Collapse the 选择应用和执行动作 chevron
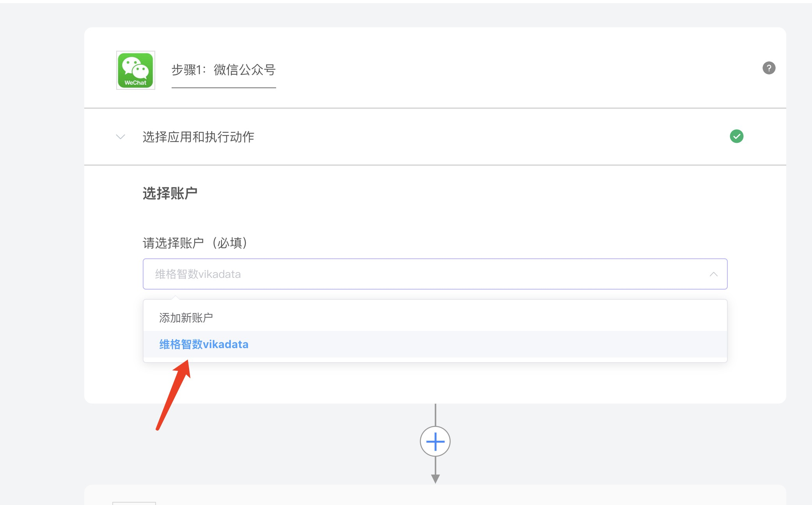Screen dimensions: 812x505 [121, 137]
